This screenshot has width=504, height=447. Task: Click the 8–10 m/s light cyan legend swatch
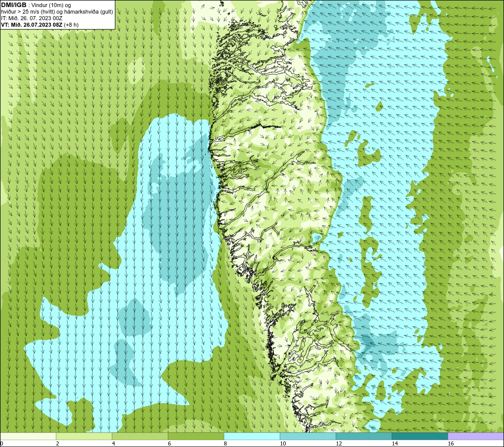pos(252,436)
